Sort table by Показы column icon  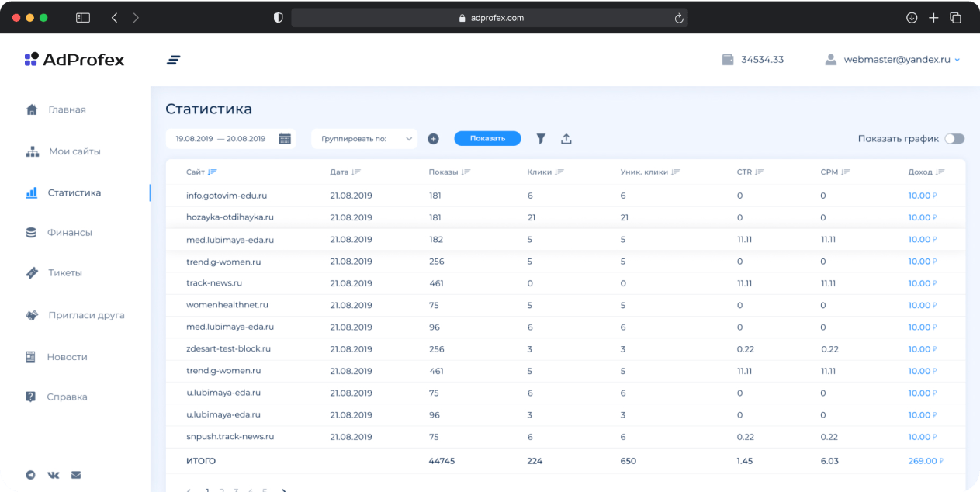(x=466, y=172)
